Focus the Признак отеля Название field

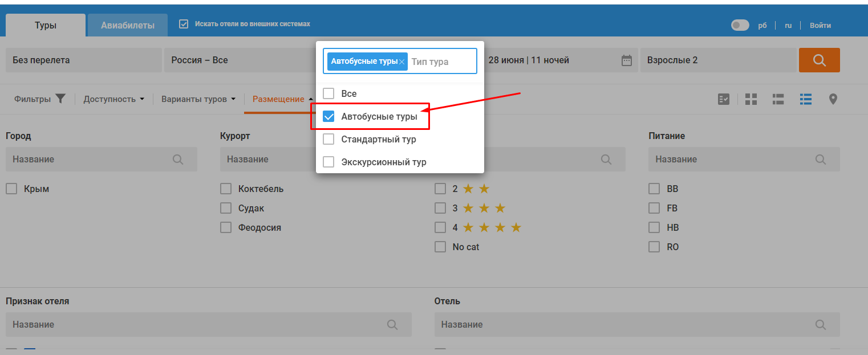[x=209, y=324]
